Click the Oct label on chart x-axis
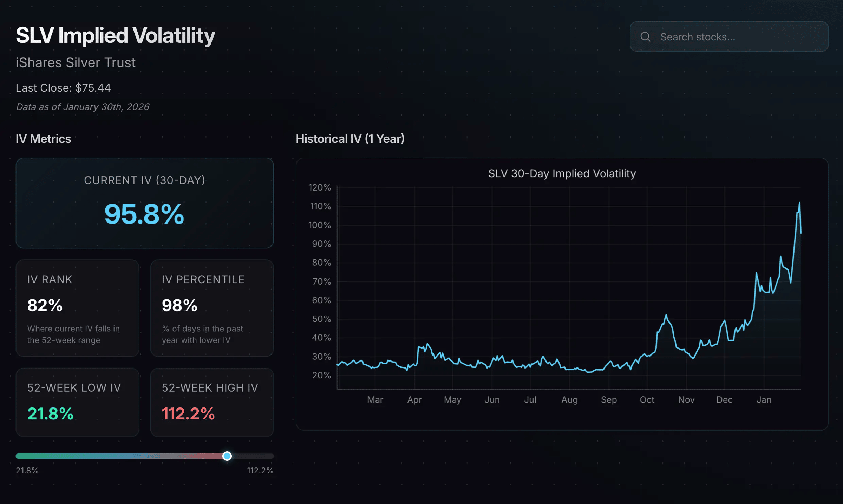 (647, 400)
